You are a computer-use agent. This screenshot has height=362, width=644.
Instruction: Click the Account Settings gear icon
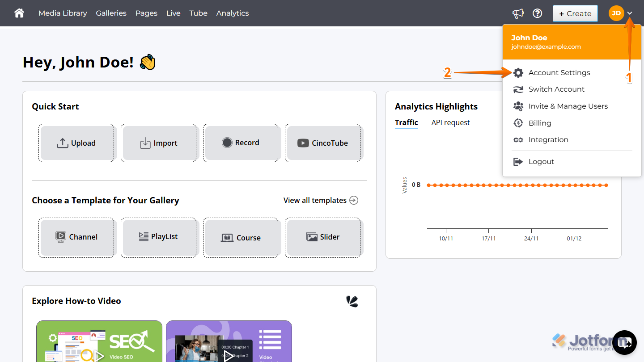[518, 72]
